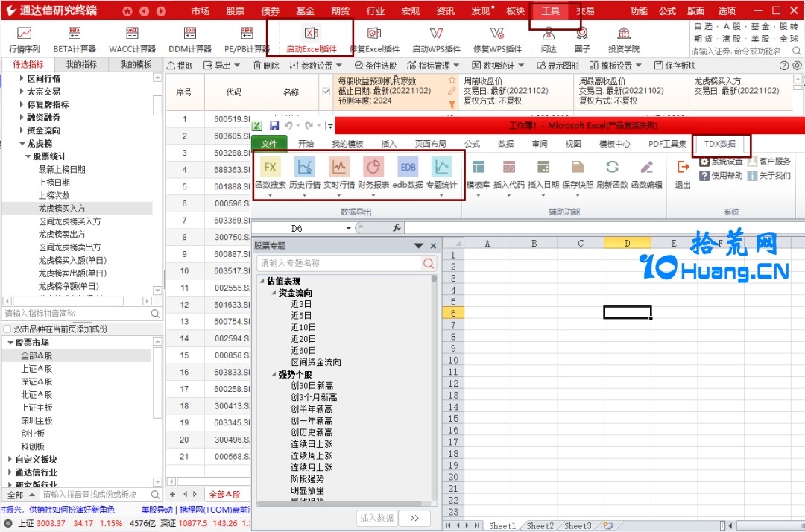
Task: Select 上榜次数 in indicator tree
Action: tap(54, 195)
